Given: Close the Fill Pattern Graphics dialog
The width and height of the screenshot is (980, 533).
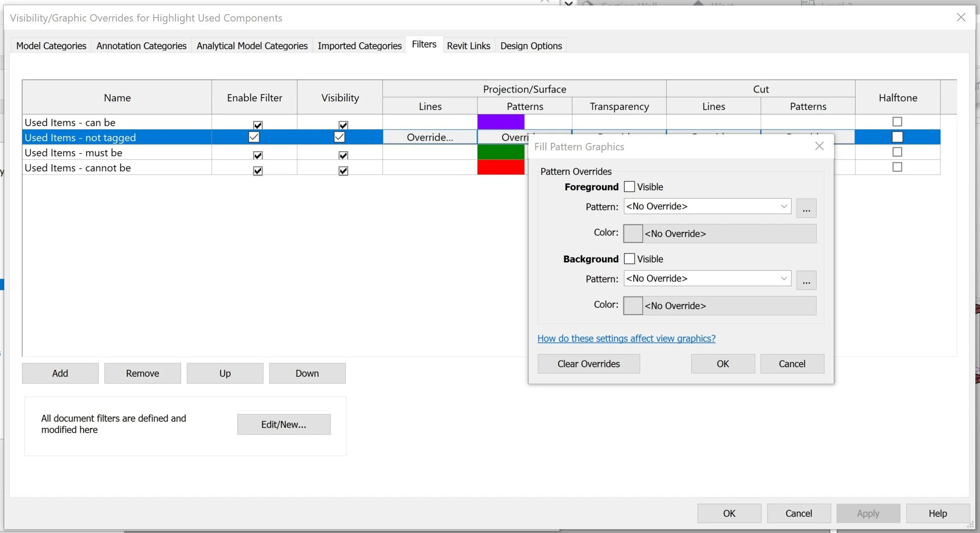Looking at the screenshot, I should [819, 146].
